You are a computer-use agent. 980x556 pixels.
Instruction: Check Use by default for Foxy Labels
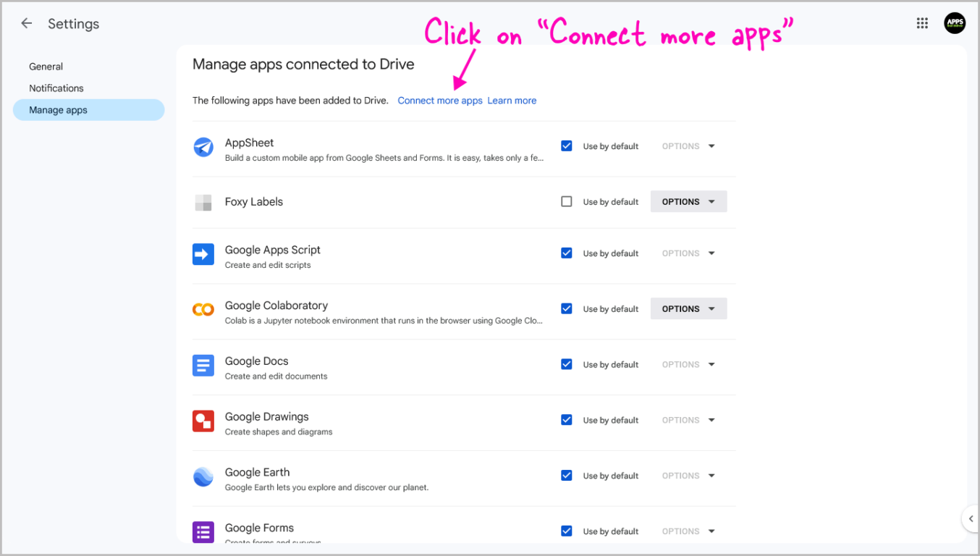(x=567, y=202)
